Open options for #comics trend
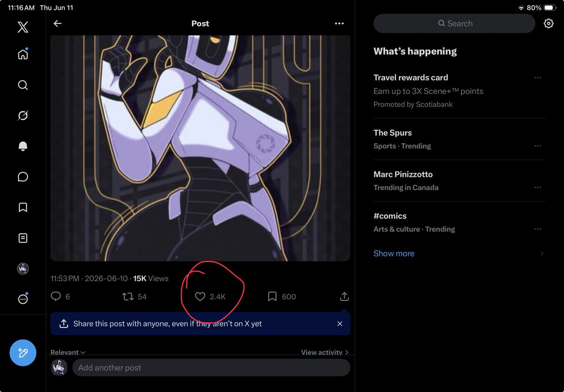564x392 pixels. (x=537, y=229)
